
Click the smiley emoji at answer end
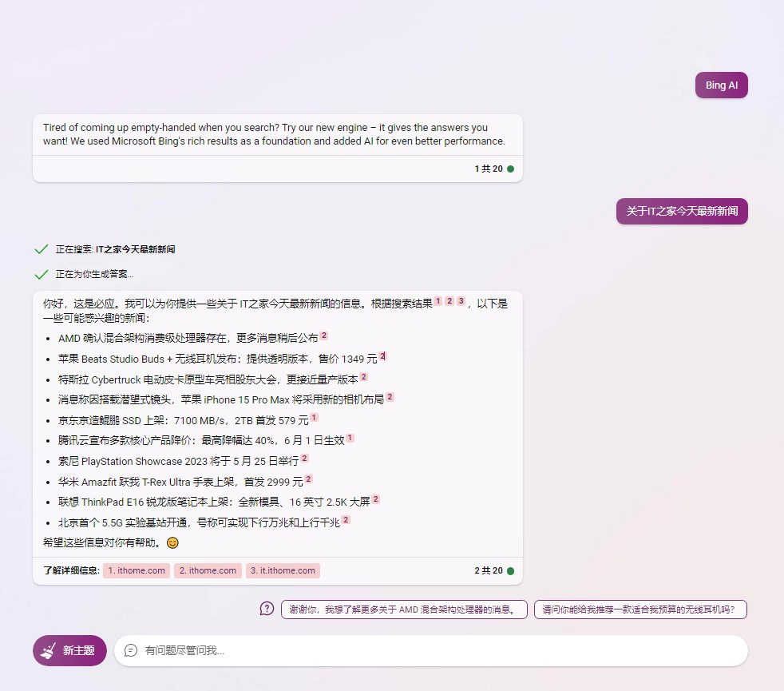coord(172,542)
